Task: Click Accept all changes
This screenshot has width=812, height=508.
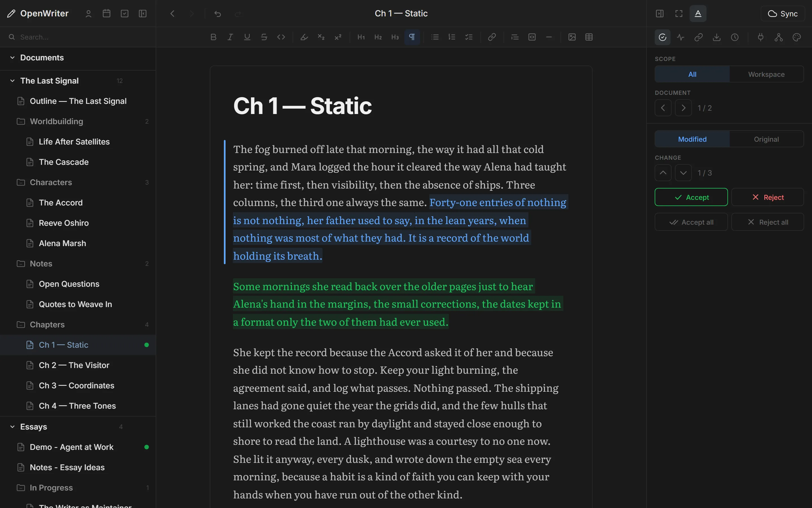Action: click(x=691, y=222)
